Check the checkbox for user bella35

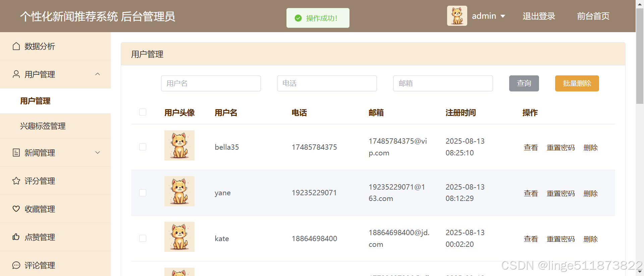(143, 147)
